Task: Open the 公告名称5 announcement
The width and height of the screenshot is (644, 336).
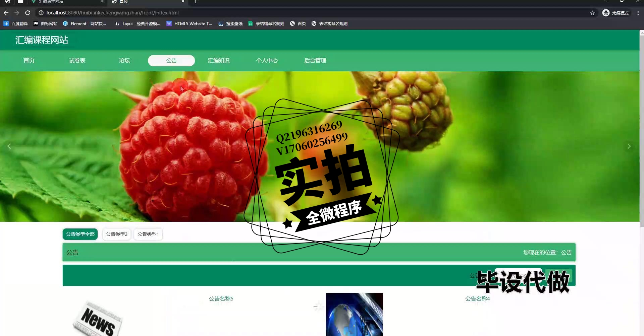Action: [221, 298]
